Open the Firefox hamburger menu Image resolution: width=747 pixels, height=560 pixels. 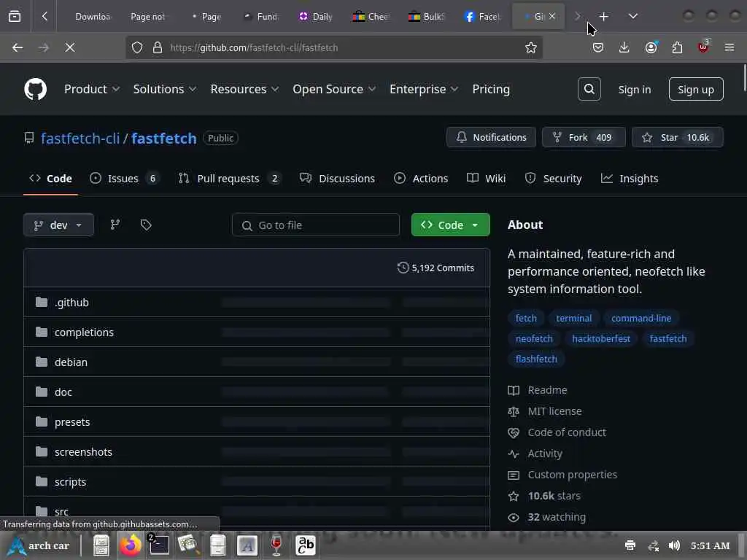click(x=729, y=47)
